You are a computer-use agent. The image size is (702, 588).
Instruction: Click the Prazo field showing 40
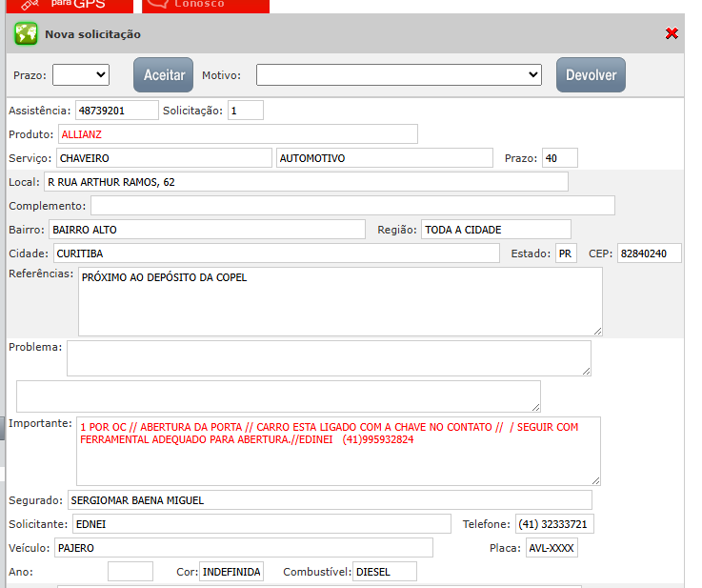[560, 157]
